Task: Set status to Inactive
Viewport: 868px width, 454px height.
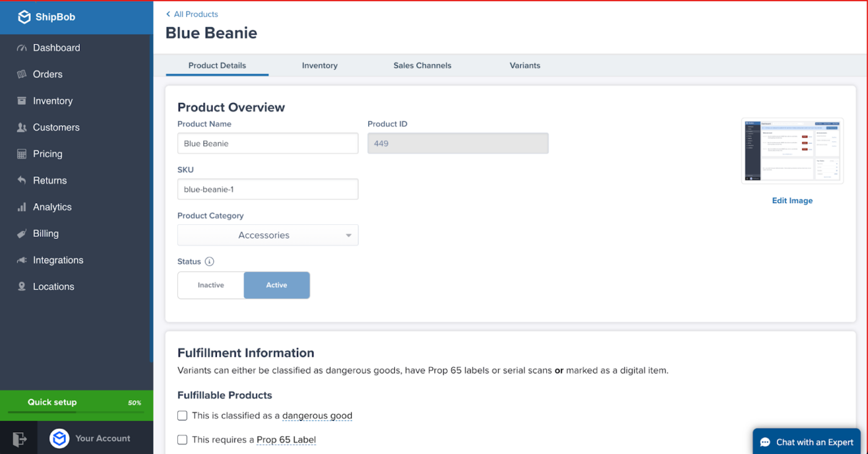Action: pyautogui.click(x=211, y=285)
